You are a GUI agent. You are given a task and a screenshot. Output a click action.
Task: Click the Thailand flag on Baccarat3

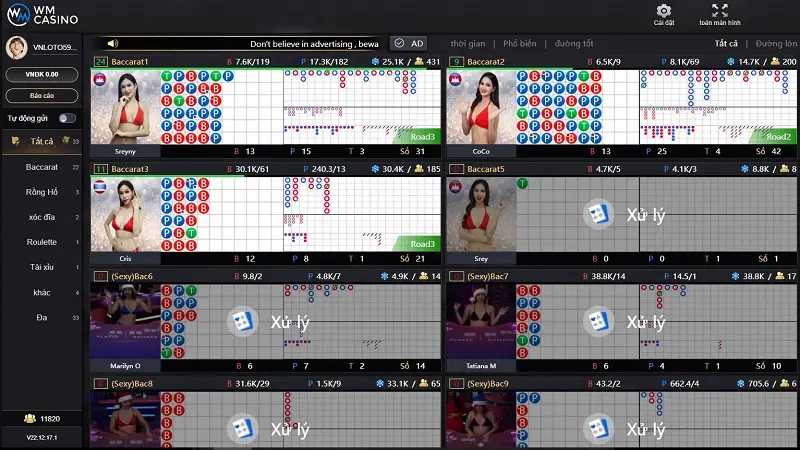point(99,187)
